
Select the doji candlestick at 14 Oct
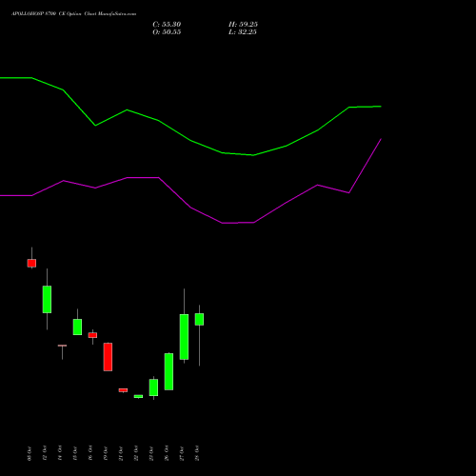tap(62, 346)
